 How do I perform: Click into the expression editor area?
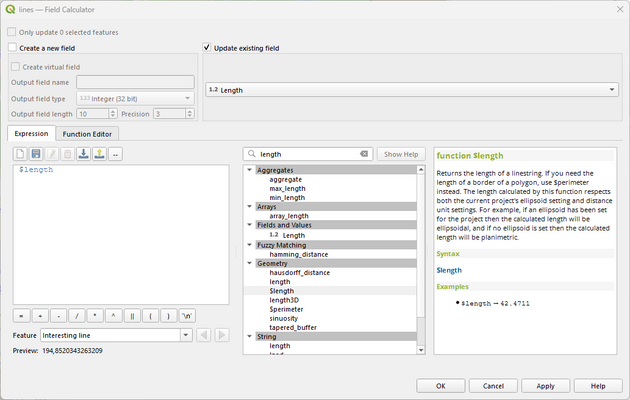click(121, 235)
